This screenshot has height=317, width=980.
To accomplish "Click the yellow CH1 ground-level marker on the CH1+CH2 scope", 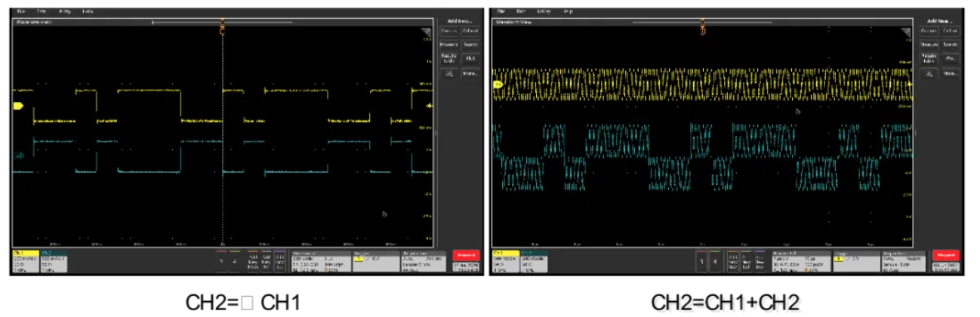I will click(x=498, y=85).
